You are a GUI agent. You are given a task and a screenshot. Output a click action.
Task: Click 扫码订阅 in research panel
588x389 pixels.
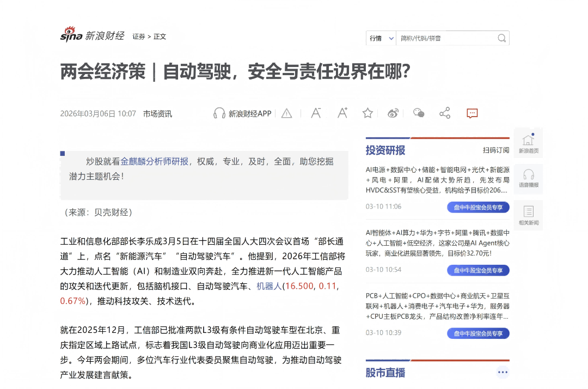pyautogui.click(x=496, y=150)
